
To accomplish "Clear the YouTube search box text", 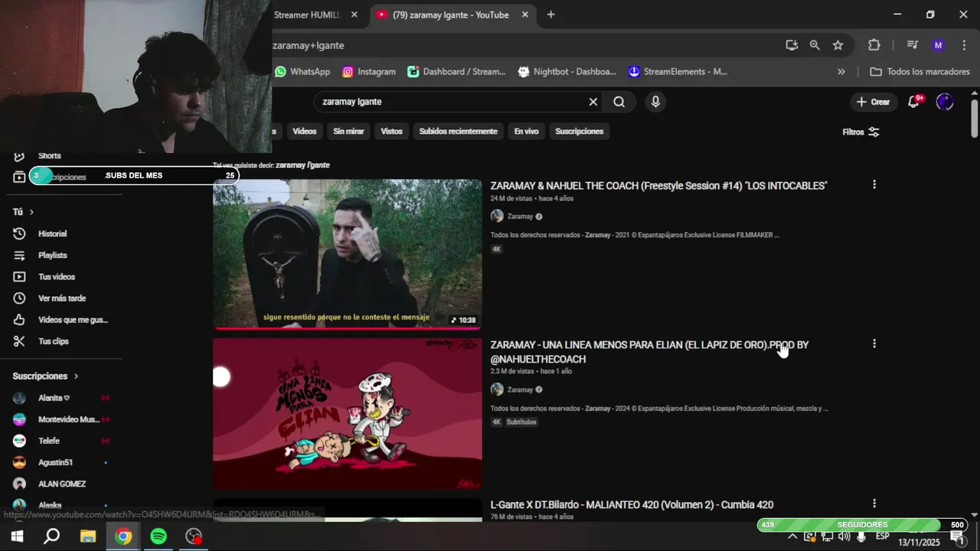I will point(593,102).
